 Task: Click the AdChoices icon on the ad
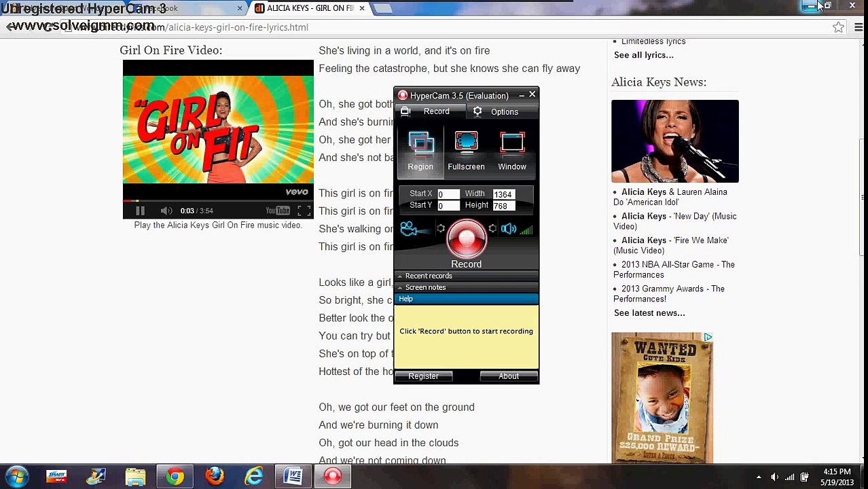pyautogui.click(x=708, y=337)
